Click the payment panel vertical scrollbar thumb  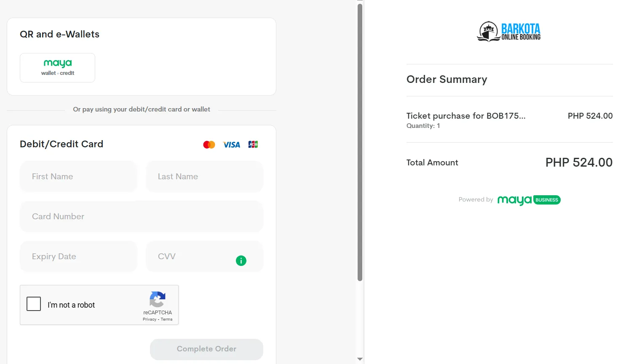[x=360, y=142]
